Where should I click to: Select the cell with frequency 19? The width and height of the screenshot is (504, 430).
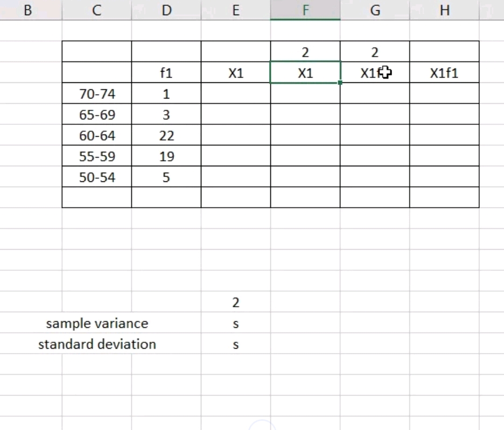pos(166,156)
